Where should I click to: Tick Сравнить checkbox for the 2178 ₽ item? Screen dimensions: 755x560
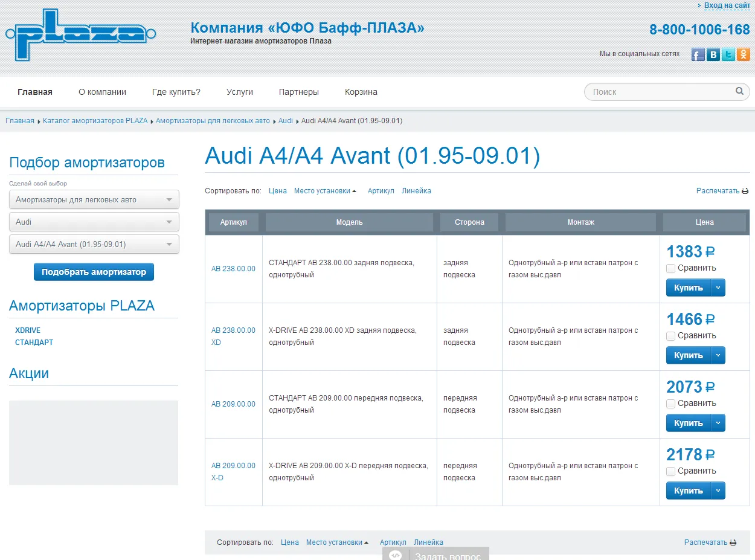click(x=670, y=471)
